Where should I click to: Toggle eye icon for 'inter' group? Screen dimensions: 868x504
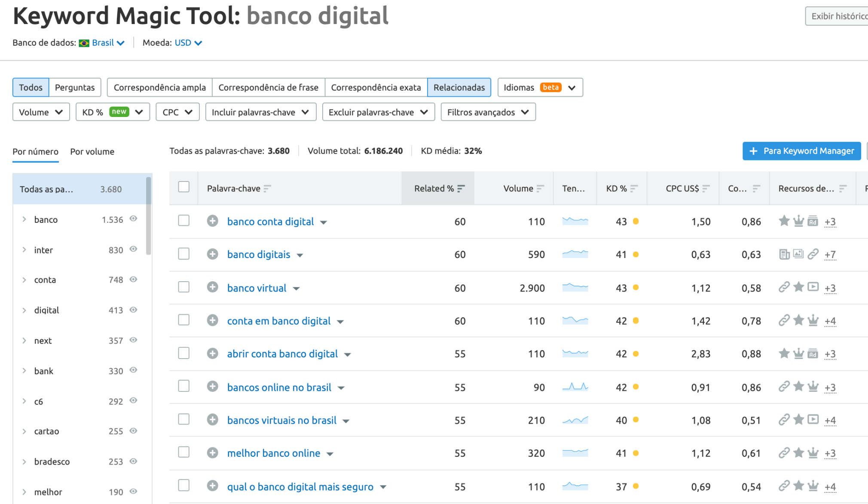coord(134,249)
